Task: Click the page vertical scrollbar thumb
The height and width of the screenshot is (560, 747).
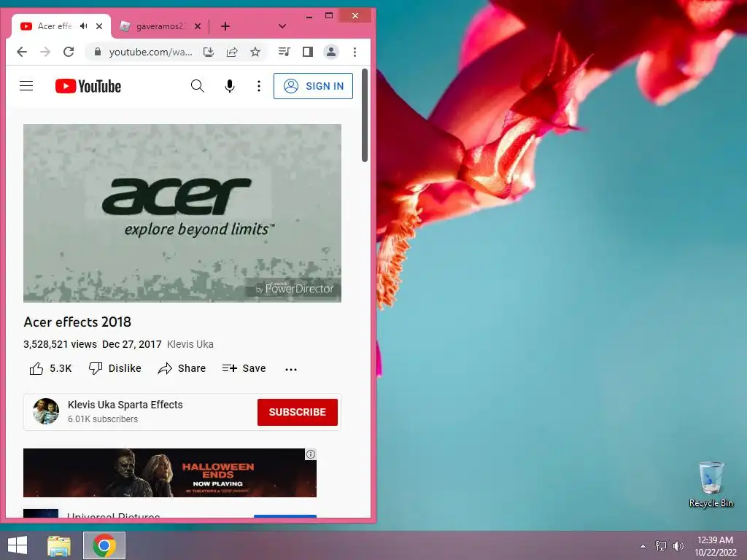Action: tap(365, 115)
